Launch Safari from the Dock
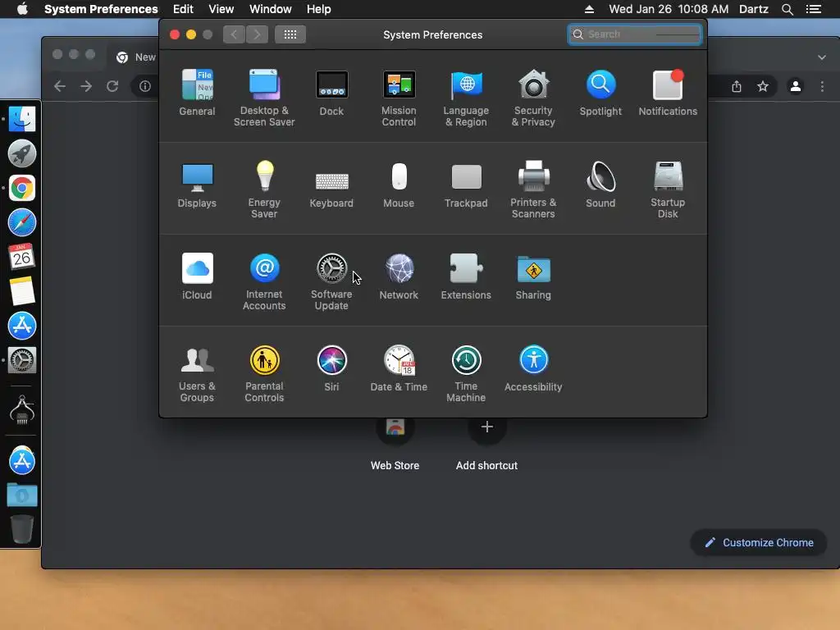The width and height of the screenshot is (840, 630). click(22, 222)
